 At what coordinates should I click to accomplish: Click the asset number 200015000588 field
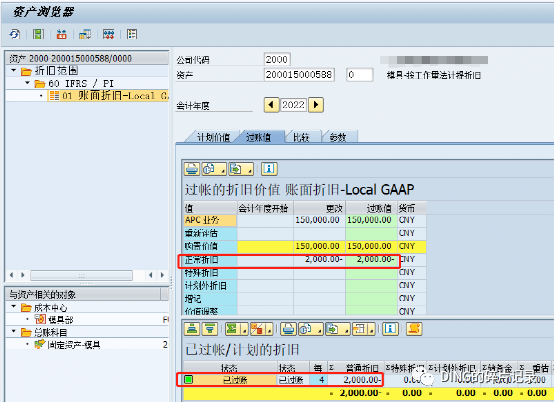tap(299, 75)
